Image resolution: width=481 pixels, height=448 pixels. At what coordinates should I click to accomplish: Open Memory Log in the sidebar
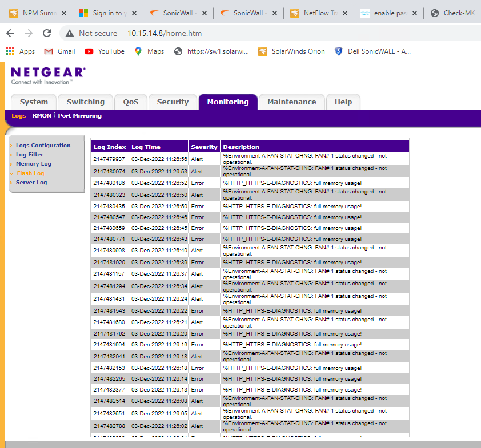pos(33,164)
